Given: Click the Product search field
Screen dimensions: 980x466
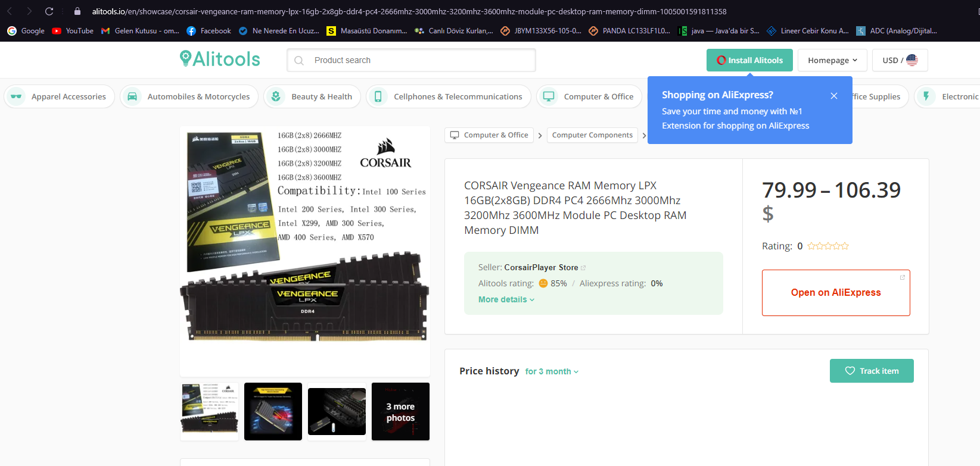Looking at the screenshot, I should point(411,60).
